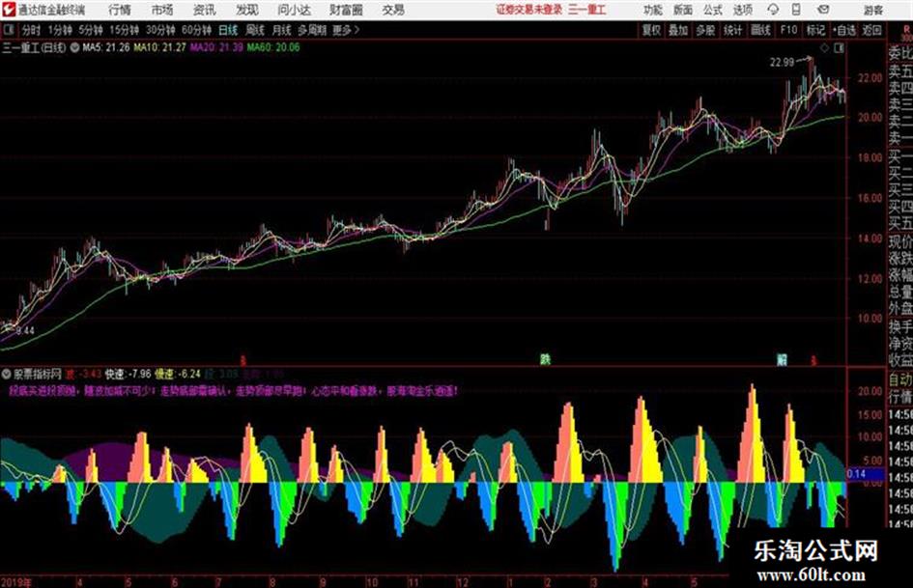Viewport: 913px width, 588px height.
Task: Select the 月线 period tab
Action: [x=282, y=30]
